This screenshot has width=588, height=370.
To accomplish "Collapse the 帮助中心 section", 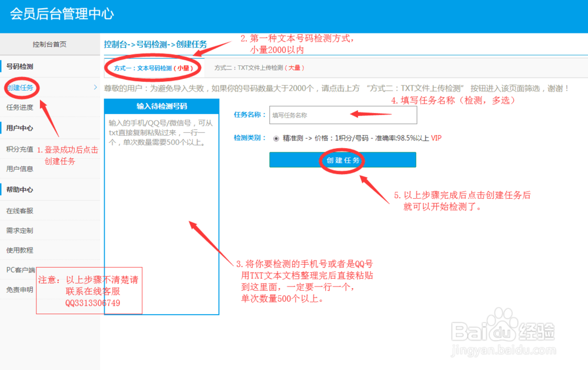I will (x=21, y=189).
